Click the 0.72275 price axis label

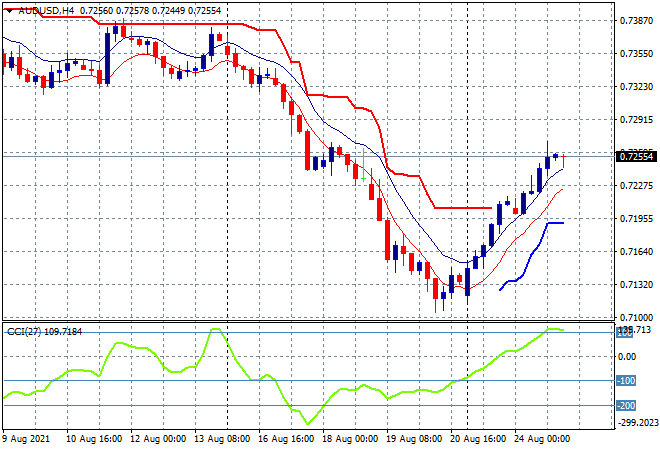636,186
